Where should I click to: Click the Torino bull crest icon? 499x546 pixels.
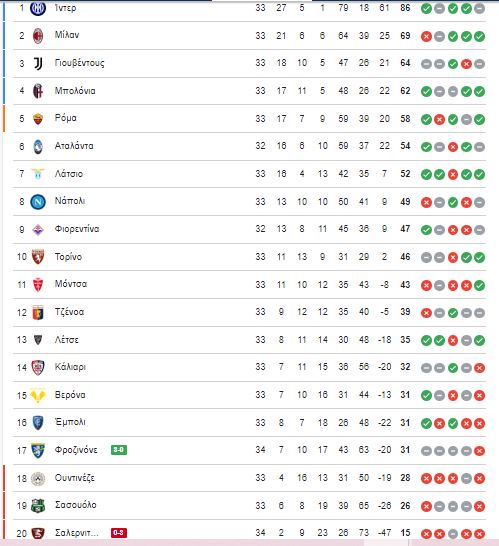[38, 257]
